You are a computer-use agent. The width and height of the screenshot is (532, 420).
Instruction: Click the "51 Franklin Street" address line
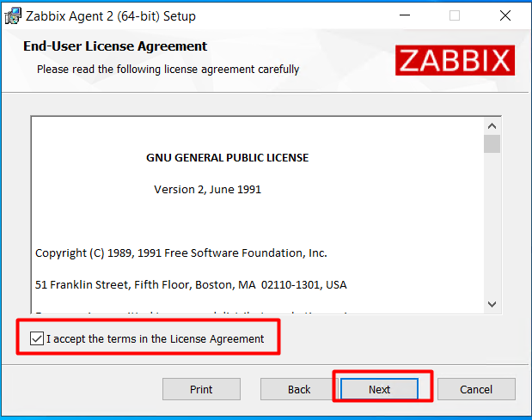coord(191,284)
